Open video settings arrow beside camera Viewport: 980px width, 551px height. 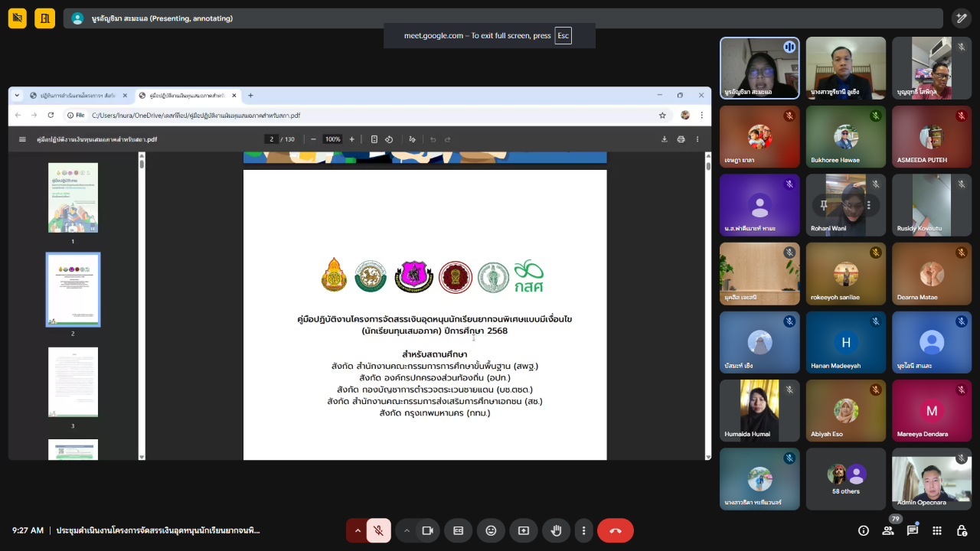pyautogui.click(x=407, y=530)
